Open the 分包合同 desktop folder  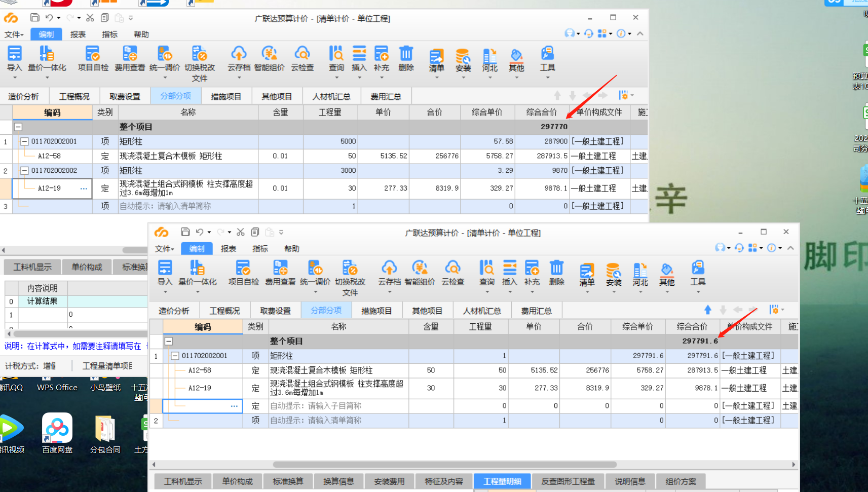click(105, 433)
